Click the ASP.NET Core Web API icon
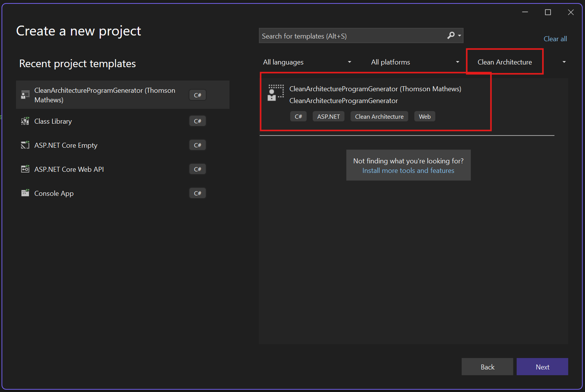 pos(25,169)
